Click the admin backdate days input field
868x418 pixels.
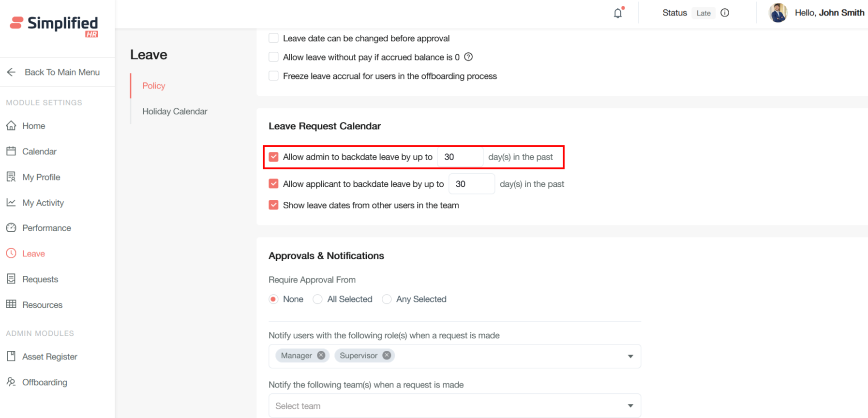pos(460,157)
